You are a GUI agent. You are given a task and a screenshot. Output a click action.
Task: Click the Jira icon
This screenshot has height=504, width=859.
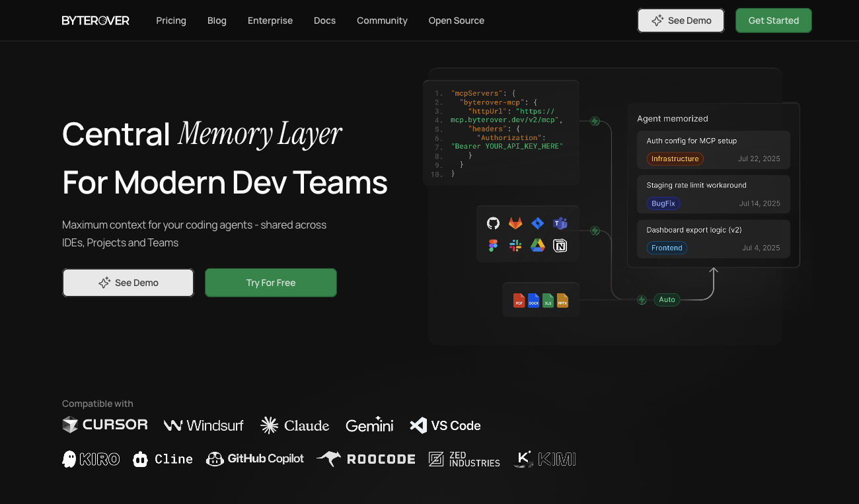537,223
